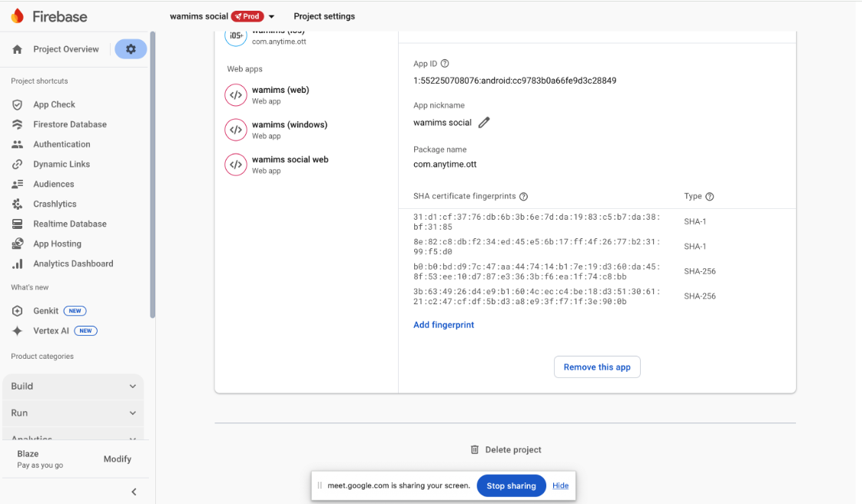Open Dynamic Links from shortcuts
The image size is (862, 504).
pos(61,164)
